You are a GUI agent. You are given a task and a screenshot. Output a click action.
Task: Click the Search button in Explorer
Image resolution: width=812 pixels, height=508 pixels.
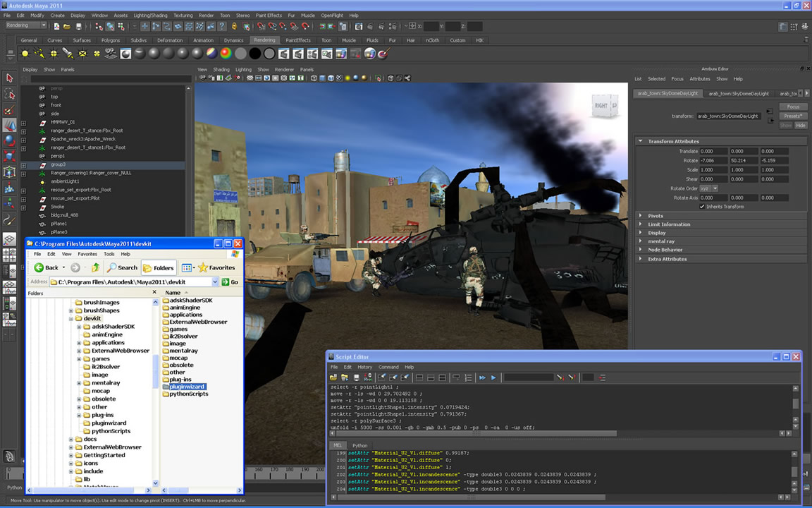click(122, 267)
